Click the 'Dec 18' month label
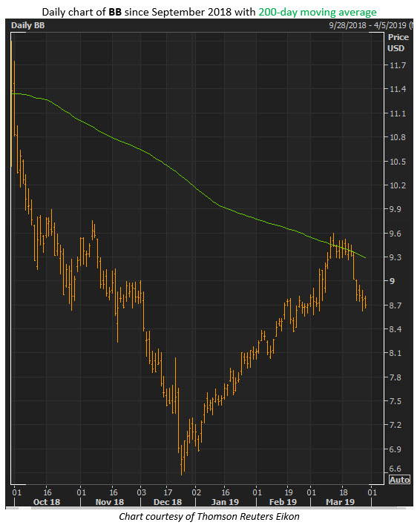Screen dimensions: 420x525 point(168,502)
